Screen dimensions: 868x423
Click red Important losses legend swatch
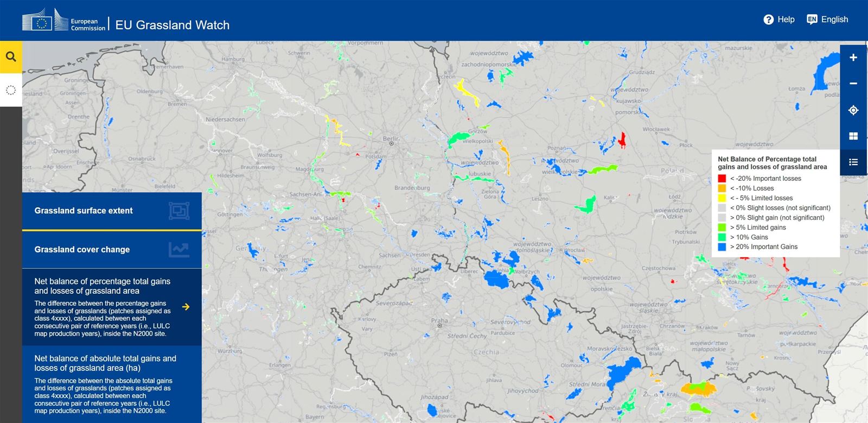point(722,179)
